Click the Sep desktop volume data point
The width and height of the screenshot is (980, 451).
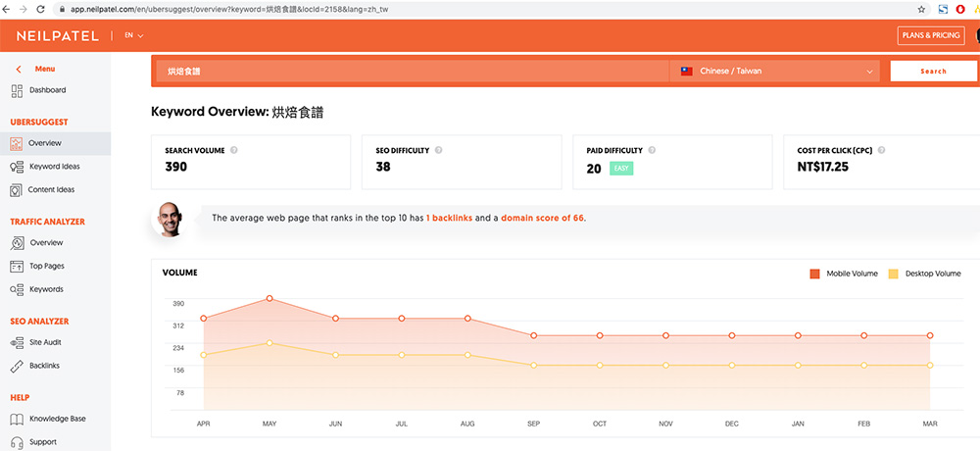[534, 366]
